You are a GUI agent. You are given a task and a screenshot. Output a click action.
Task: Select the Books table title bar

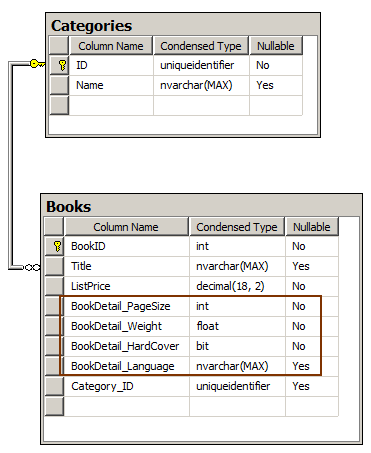tap(201, 206)
